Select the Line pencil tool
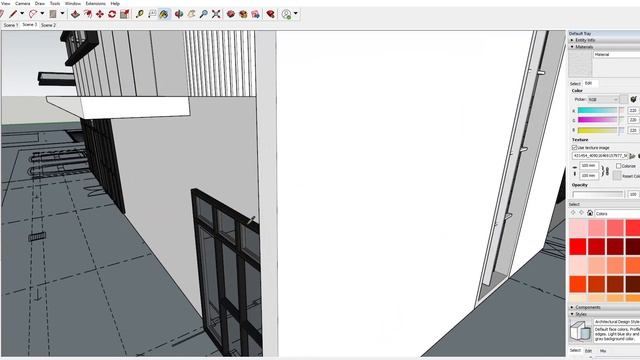The height and width of the screenshot is (360, 640). coord(13,14)
